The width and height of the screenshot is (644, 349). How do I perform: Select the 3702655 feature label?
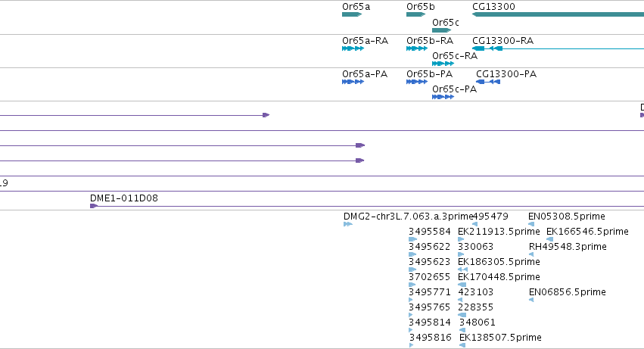430,277
